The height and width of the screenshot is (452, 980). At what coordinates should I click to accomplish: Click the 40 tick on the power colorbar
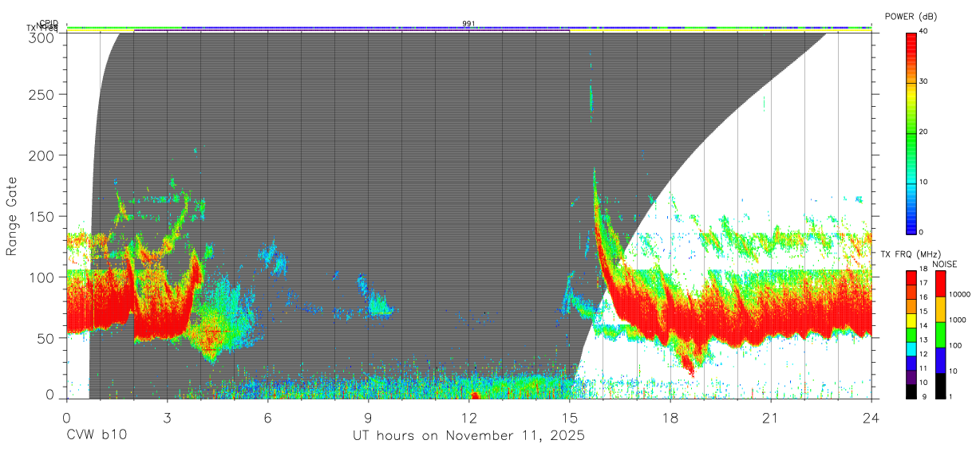click(924, 31)
